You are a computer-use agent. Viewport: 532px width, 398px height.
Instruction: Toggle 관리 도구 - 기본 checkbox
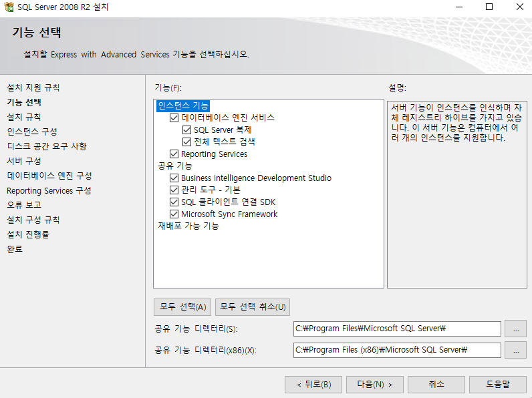tap(174, 190)
